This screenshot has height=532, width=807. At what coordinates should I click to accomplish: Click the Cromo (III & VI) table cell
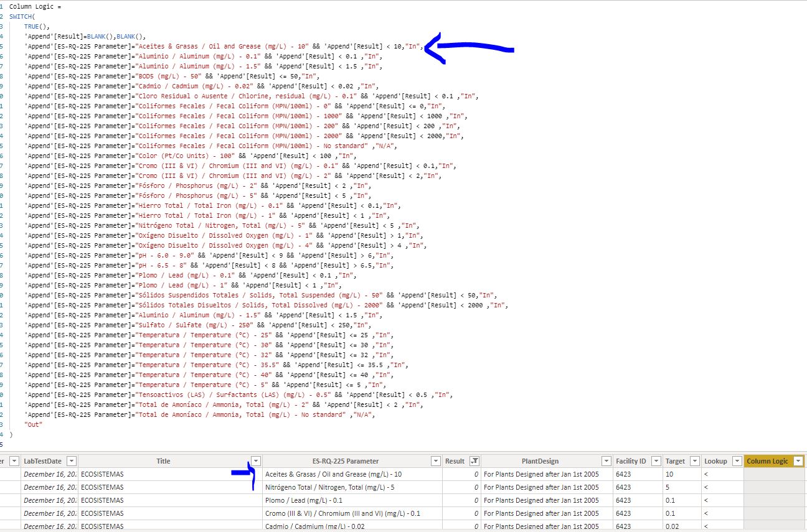pos(352,513)
